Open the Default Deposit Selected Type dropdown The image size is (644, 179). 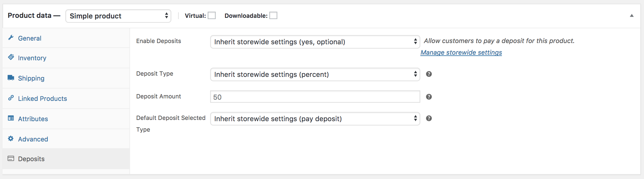315,118
